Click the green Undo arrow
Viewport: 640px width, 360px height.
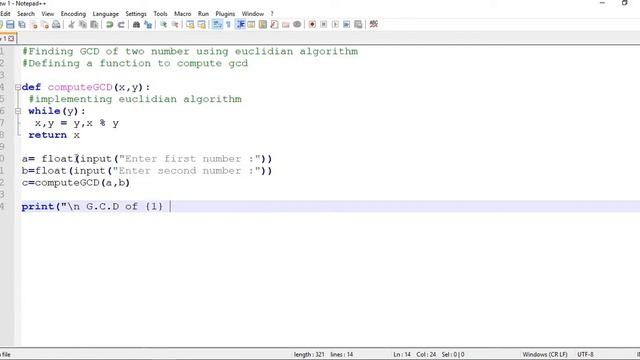[109, 24]
